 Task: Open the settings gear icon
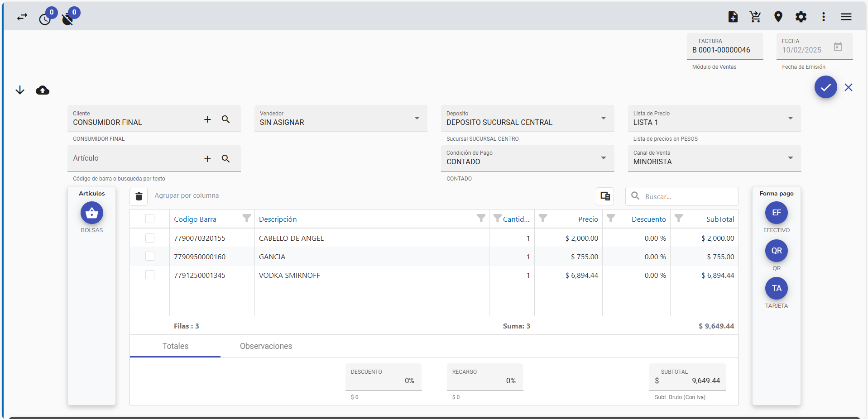click(x=801, y=17)
